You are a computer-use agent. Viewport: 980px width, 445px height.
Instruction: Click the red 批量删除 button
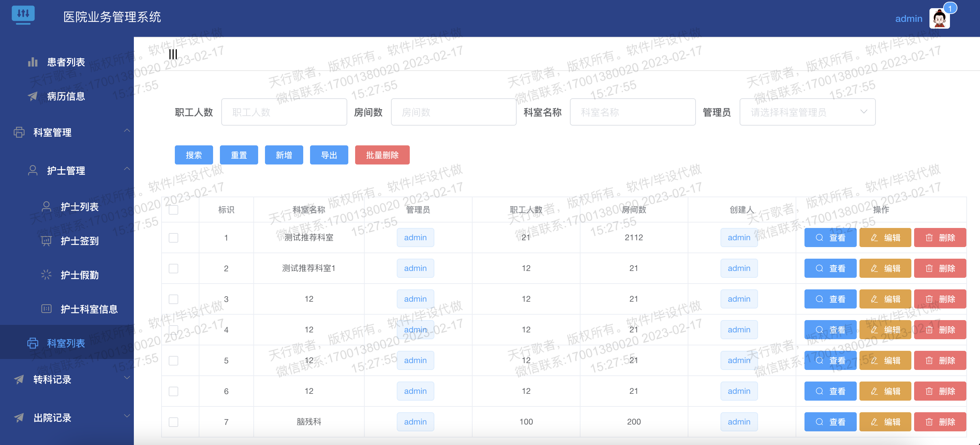point(382,155)
